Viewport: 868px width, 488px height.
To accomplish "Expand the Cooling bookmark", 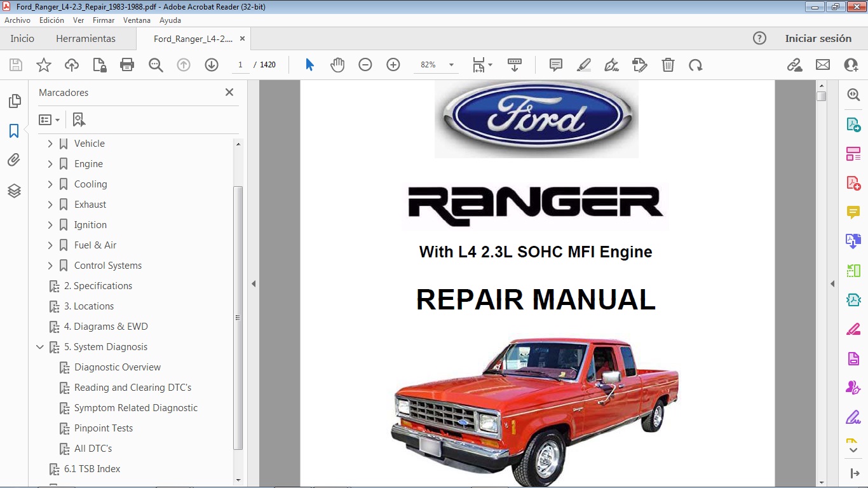I will (x=50, y=184).
